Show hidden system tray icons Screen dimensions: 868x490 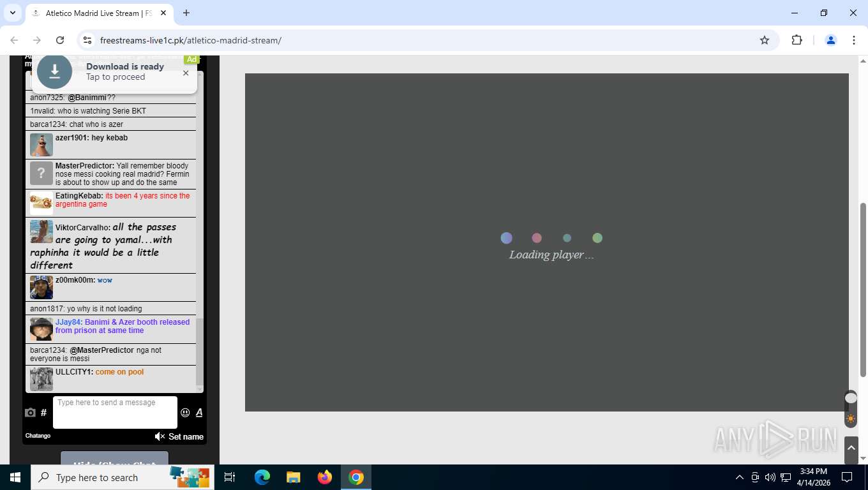click(x=740, y=477)
